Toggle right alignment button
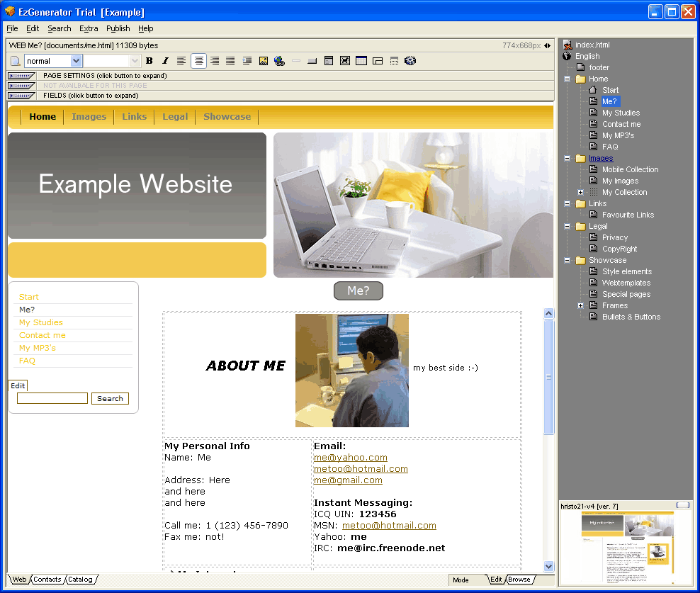Viewport: 700px width, 593px height. pos(214,61)
